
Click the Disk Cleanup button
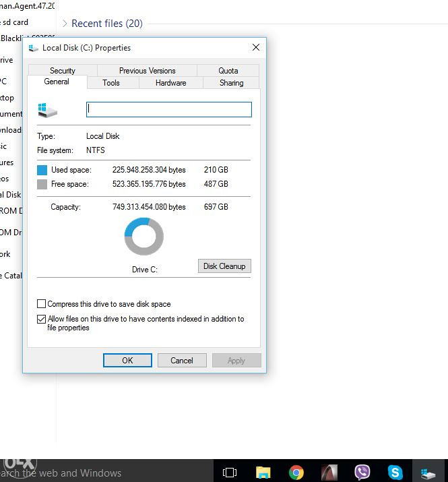pos(224,266)
